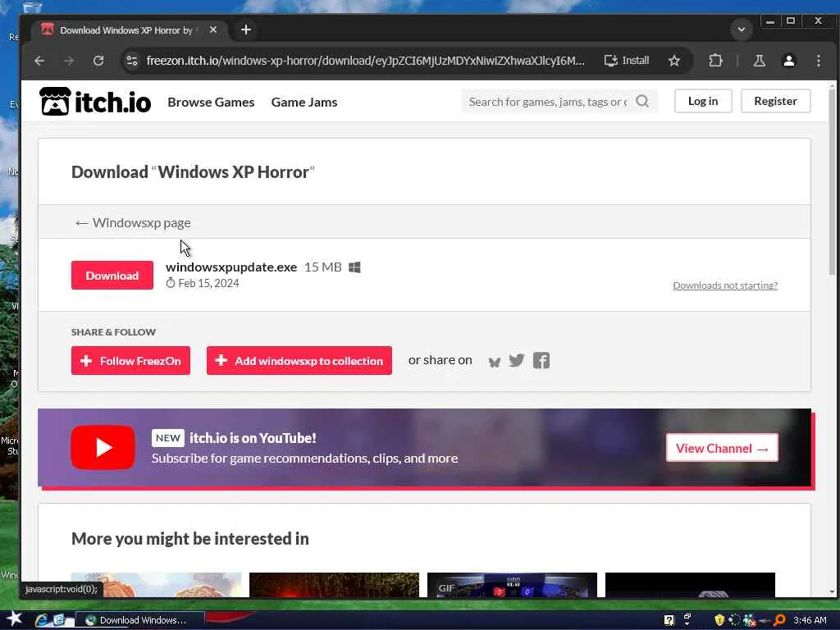Click the Register button
840x630 pixels.
click(x=775, y=101)
